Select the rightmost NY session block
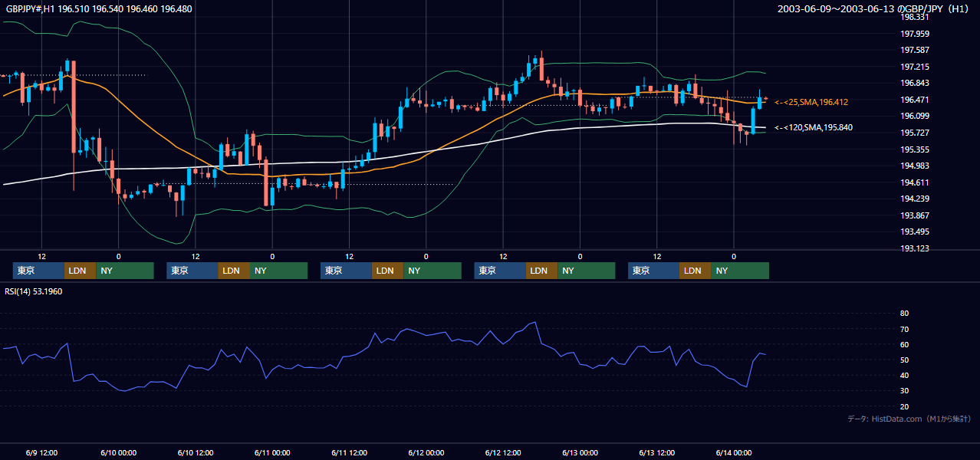The image size is (980, 460). click(740, 271)
